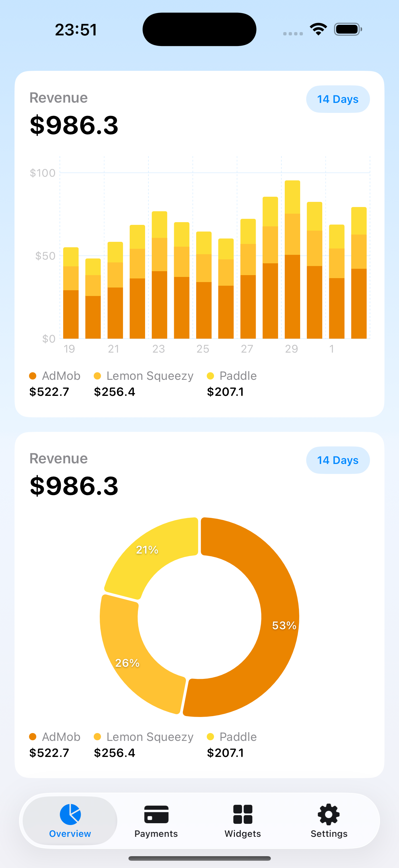This screenshot has height=868, width=399.
Task: Tap the $207.1 Paddle value in donut chart card
Action: 225,752
